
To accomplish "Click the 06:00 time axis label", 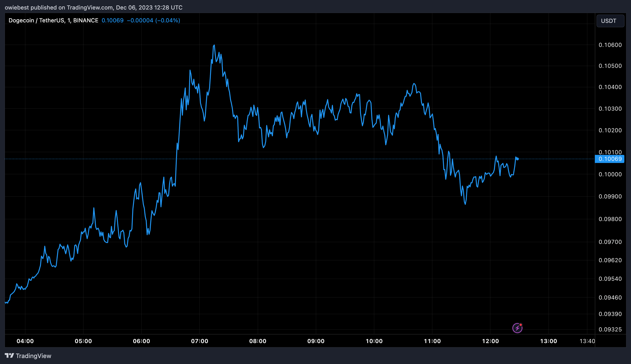I will 141,341.
